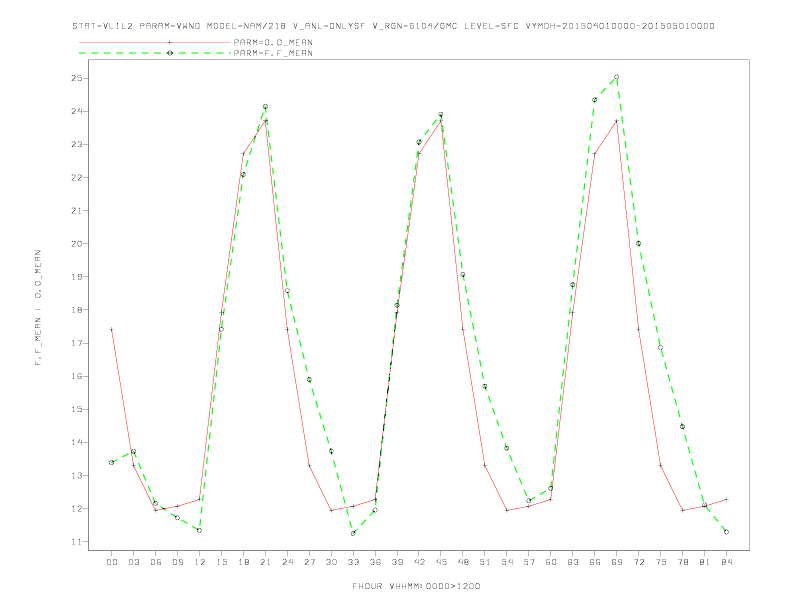Screen dimensions: 792x612
Task: Click green circle data point at hour 84
Action: [726, 532]
